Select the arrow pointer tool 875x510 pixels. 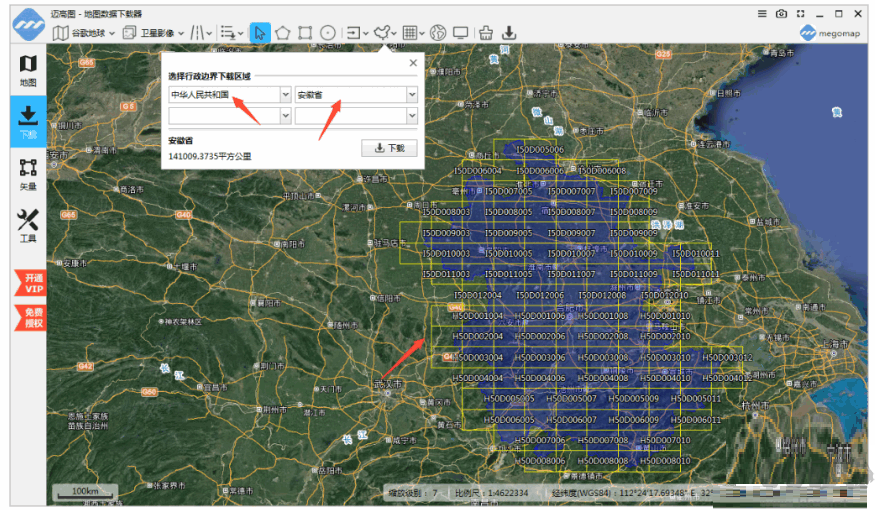click(x=260, y=33)
